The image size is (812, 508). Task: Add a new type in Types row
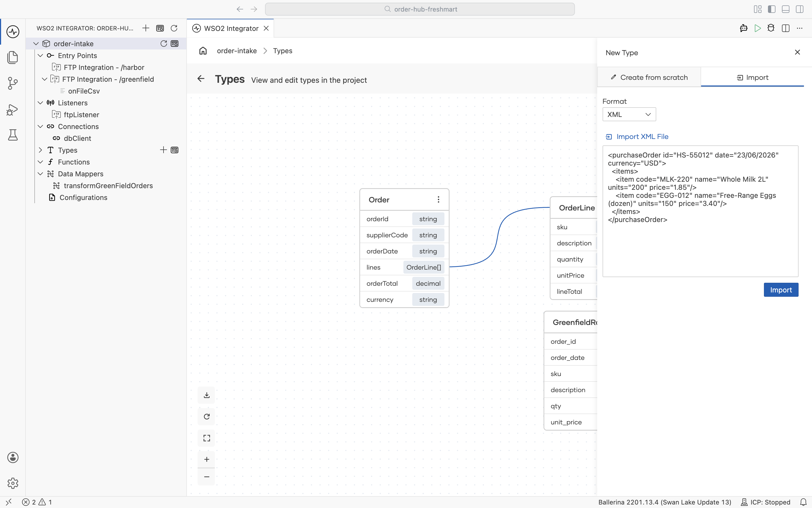click(164, 150)
